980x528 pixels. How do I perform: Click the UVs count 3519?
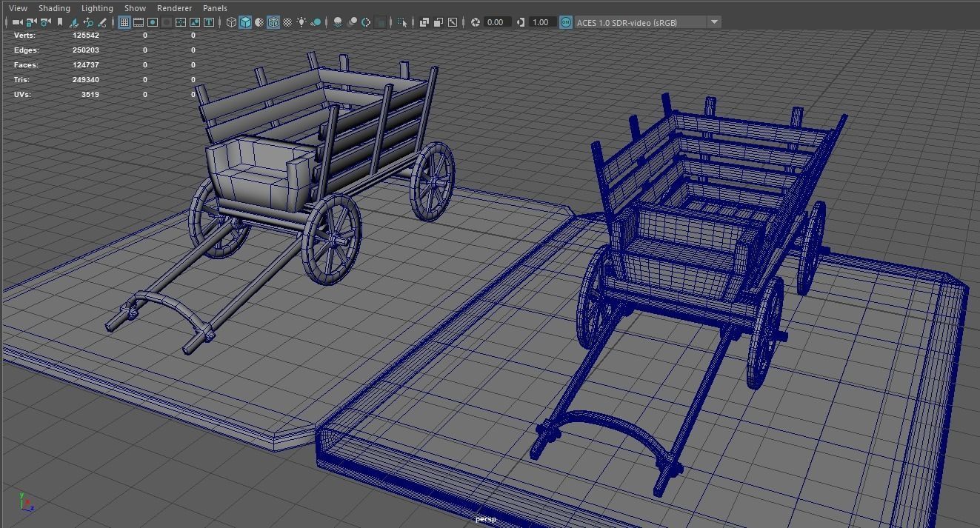90,95
